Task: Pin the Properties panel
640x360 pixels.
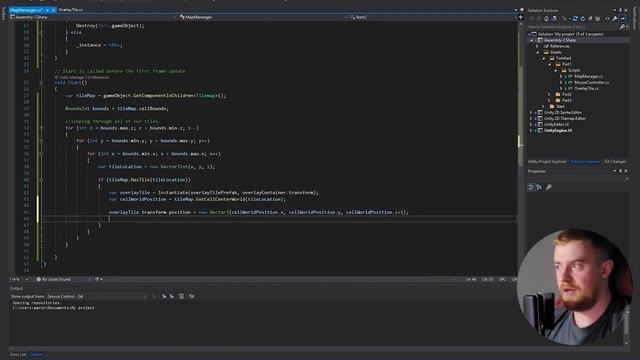Action: click(x=620, y=171)
